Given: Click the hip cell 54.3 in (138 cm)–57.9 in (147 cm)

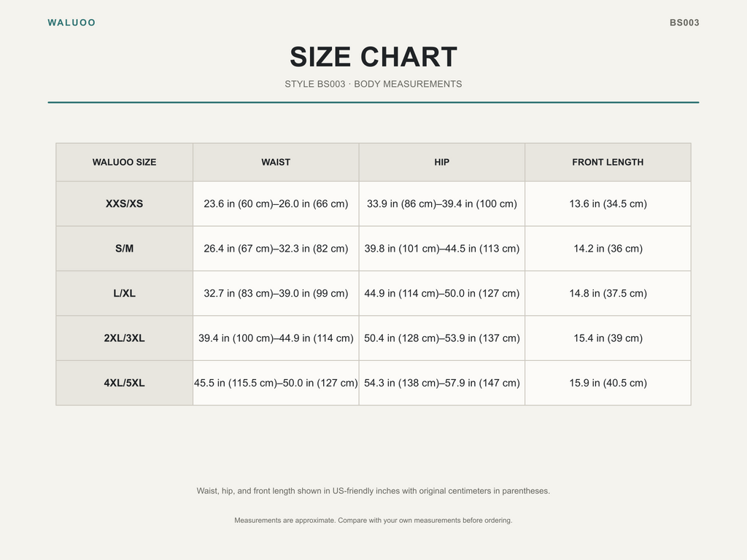Looking at the screenshot, I should click(x=441, y=383).
